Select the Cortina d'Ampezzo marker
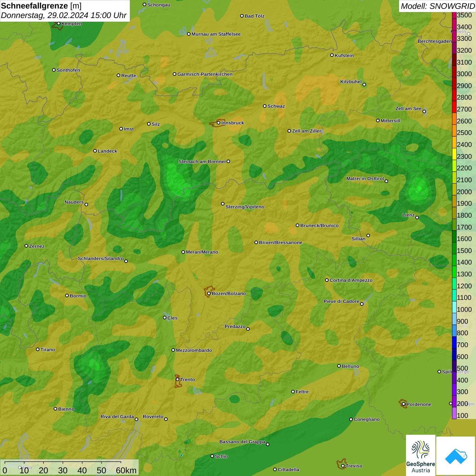This screenshot has width=476, height=476. pyautogui.click(x=327, y=280)
